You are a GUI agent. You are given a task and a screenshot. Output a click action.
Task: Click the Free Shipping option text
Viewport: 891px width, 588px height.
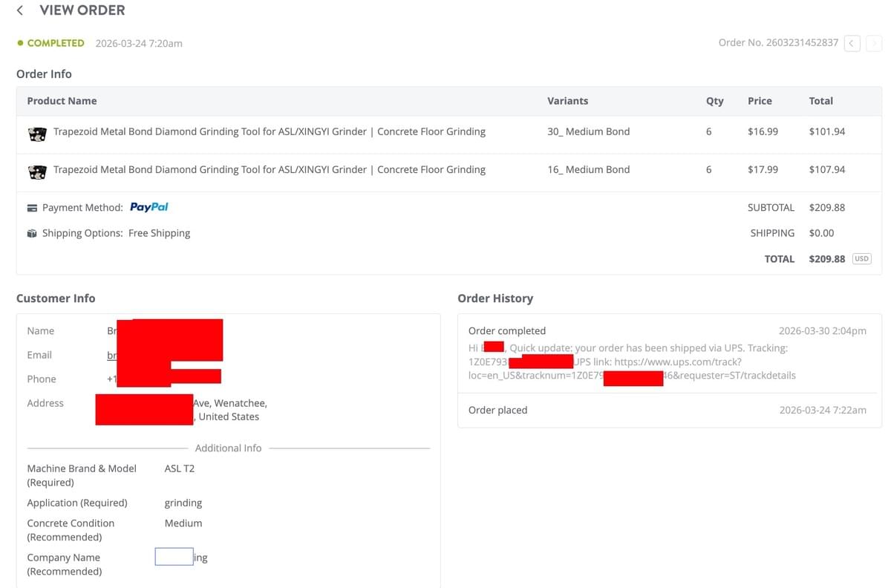(159, 233)
